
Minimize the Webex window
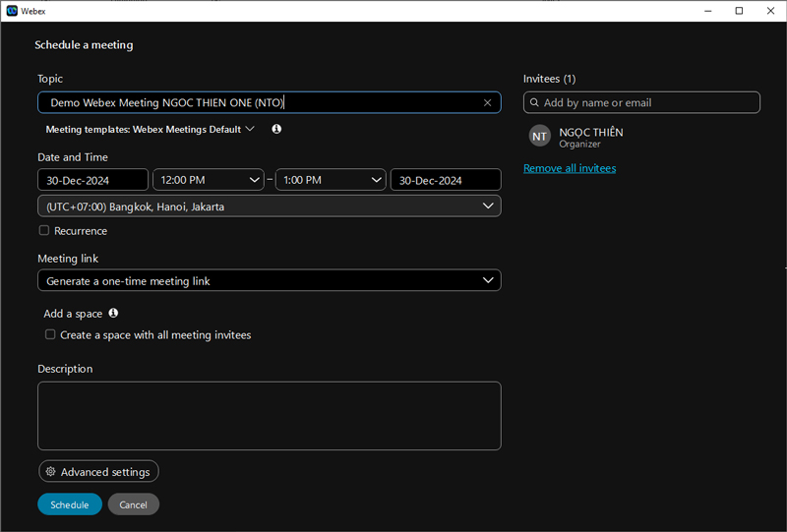point(707,11)
